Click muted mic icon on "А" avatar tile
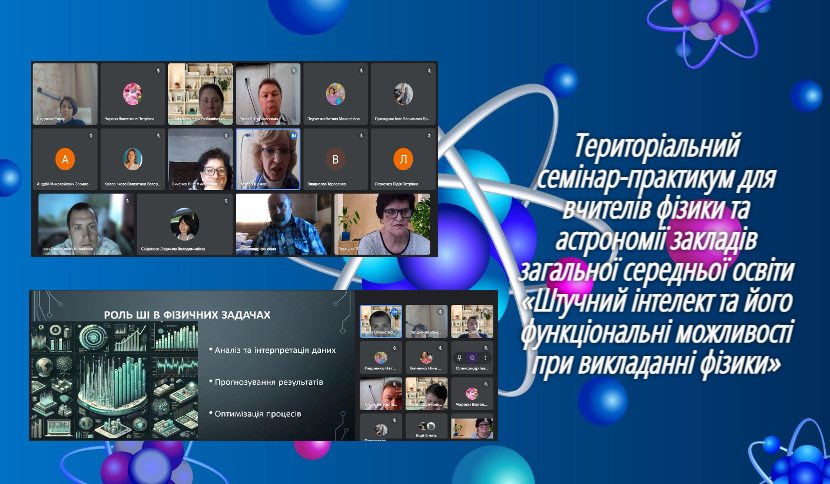Image resolution: width=830 pixels, height=484 pixels. click(91, 136)
